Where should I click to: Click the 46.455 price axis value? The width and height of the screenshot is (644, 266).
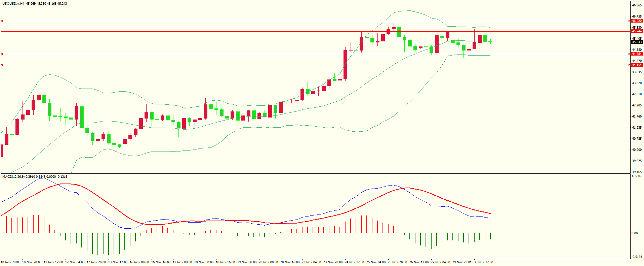(x=637, y=16)
